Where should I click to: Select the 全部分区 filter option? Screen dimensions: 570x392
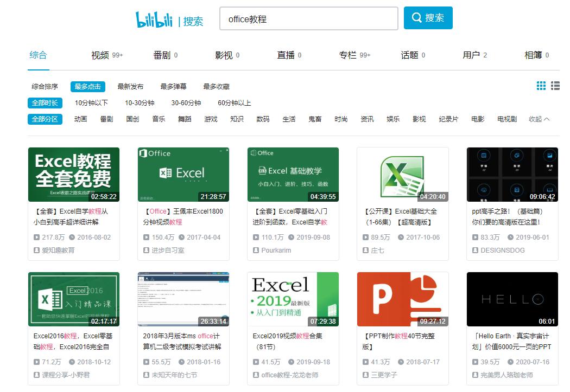(x=45, y=119)
